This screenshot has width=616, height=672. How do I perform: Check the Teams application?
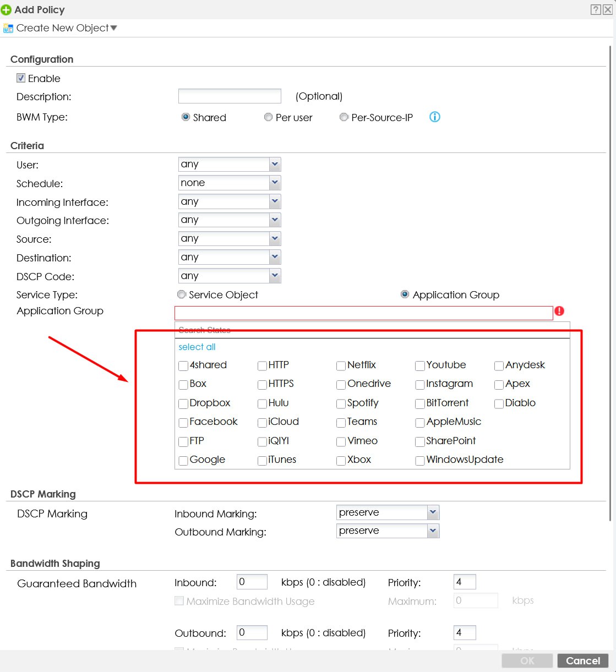point(341,423)
